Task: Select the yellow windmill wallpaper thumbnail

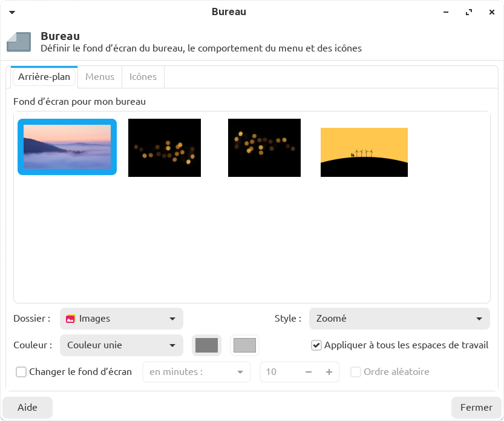Action: (x=364, y=152)
